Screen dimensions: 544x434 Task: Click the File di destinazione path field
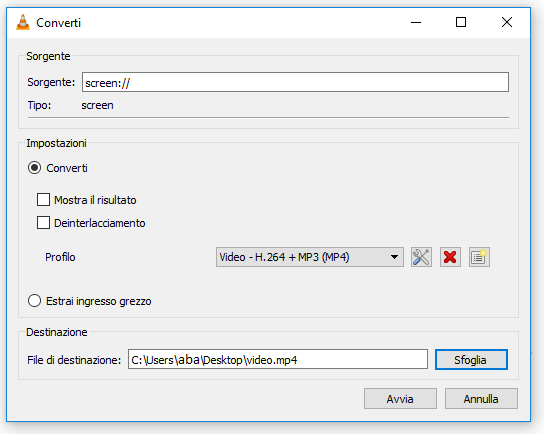point(278,359)
